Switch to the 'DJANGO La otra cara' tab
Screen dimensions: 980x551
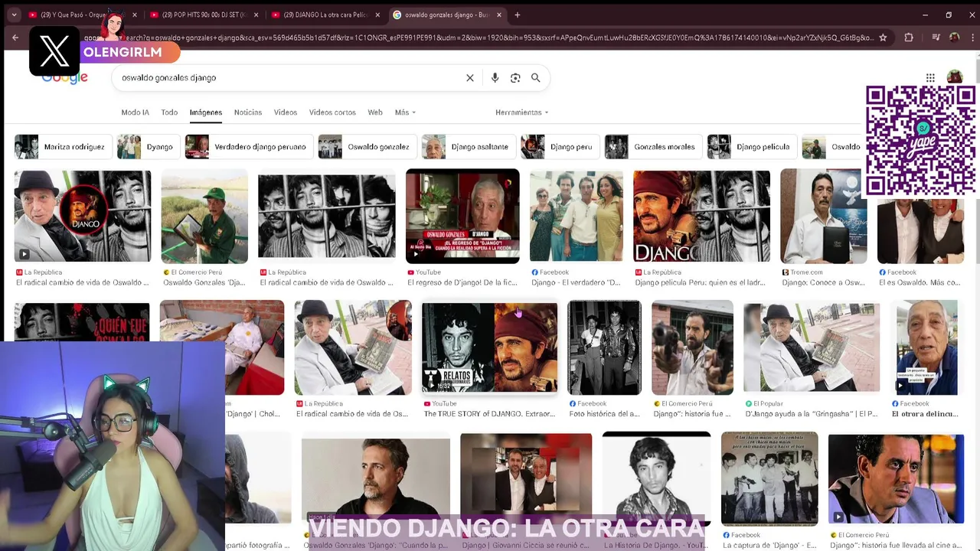tap(325, 15)
